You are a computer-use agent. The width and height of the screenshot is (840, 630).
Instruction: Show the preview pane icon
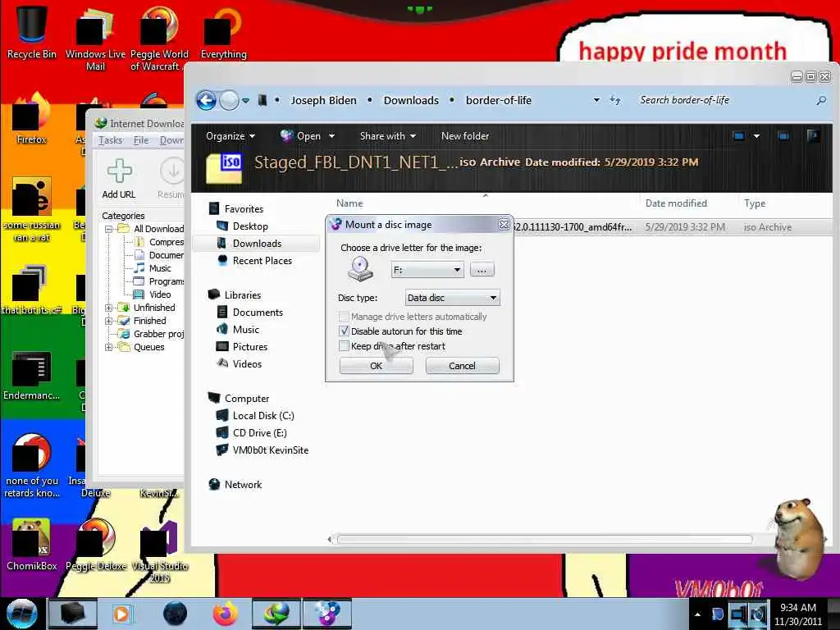click(783, 136)
